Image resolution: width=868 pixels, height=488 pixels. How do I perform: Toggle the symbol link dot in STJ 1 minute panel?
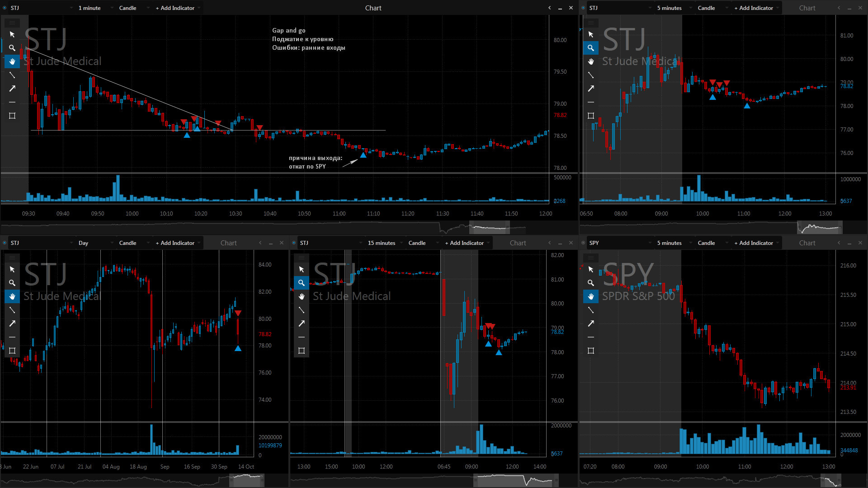(5, 8)
